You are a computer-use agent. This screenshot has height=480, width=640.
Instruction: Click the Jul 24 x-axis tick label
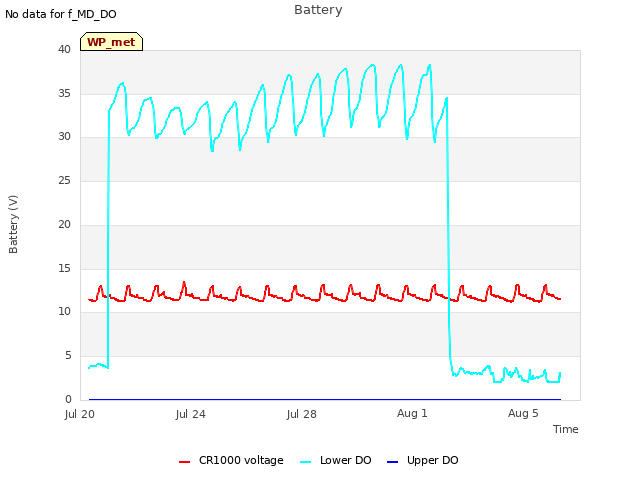coord(191,414)
